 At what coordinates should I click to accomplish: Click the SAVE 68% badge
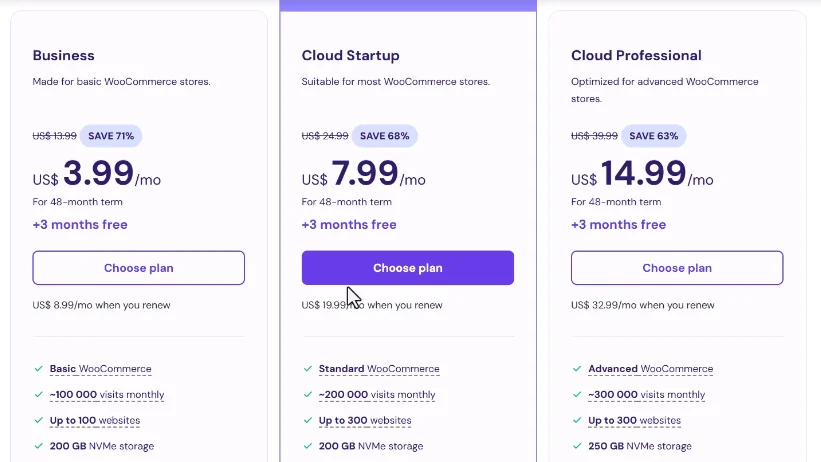384,136
